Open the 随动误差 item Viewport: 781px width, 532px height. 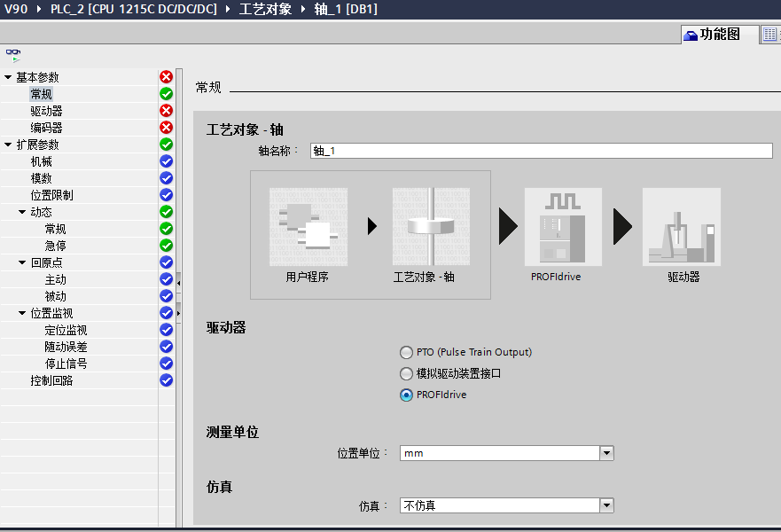click(66, 347)
